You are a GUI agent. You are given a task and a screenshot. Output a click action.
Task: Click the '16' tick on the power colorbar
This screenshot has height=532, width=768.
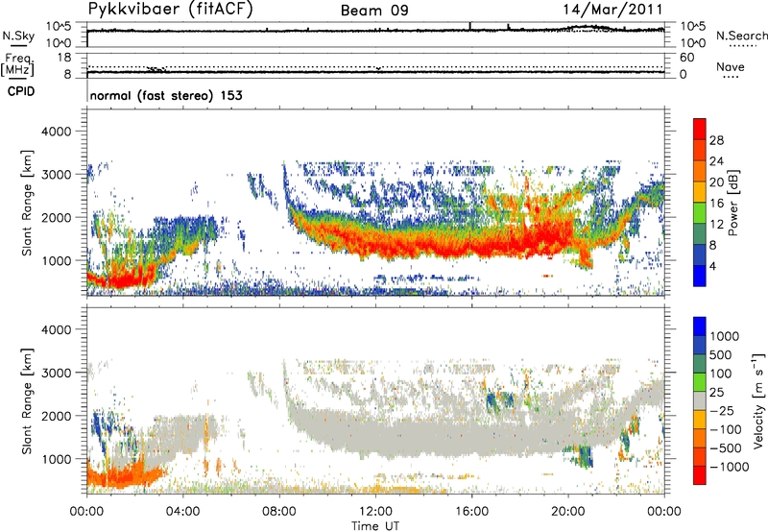click(x=716, y=204)
